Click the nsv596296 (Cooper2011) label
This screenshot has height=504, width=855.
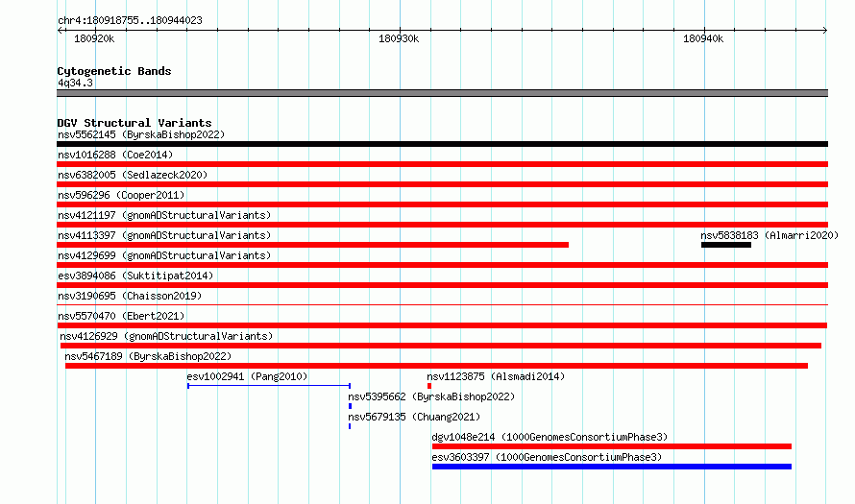click(121, 195)
